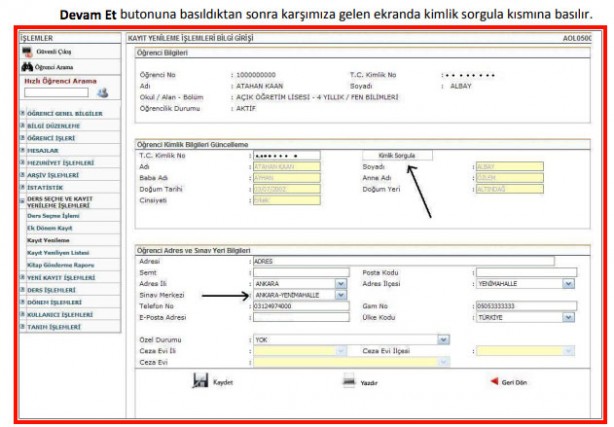Click student number 1000000000 text
The height and width of the screenshot is (427, 614).
tap(256, 75)
